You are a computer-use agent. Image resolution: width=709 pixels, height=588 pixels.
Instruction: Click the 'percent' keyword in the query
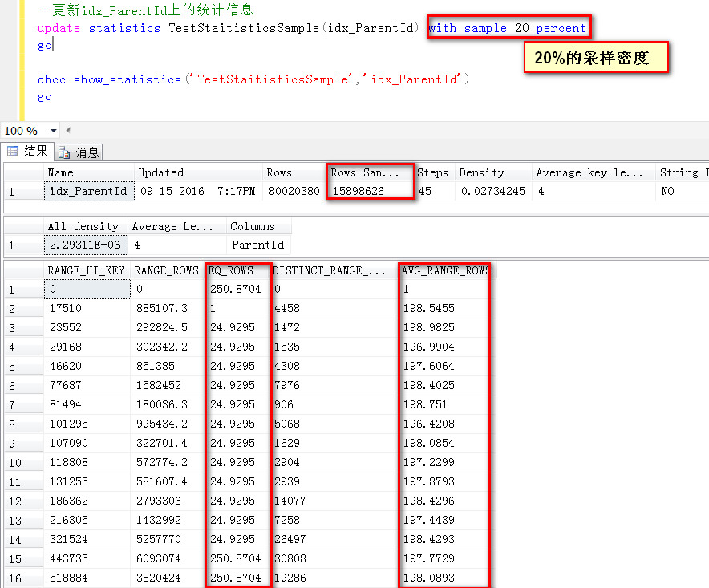click(x=561, y=28)
